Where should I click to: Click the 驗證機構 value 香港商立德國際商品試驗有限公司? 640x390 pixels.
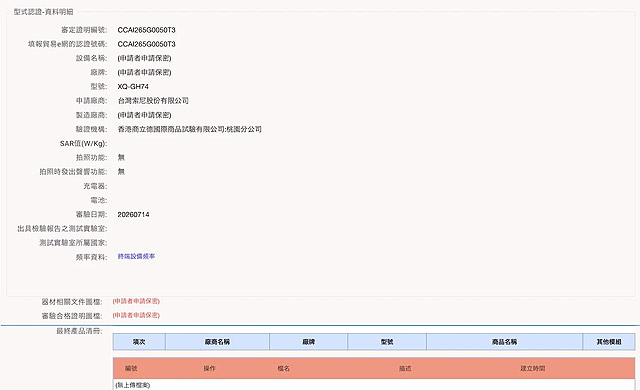pyautogui.click(x=189, y=129)
